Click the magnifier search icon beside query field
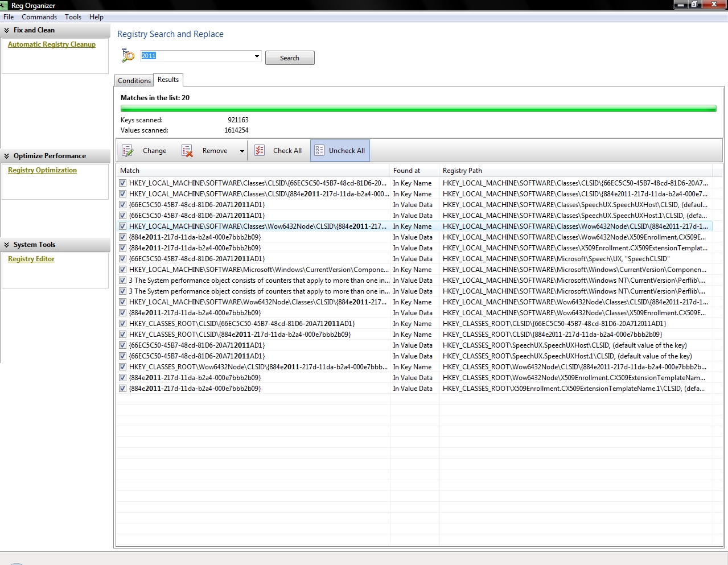 tap(128, 56)
